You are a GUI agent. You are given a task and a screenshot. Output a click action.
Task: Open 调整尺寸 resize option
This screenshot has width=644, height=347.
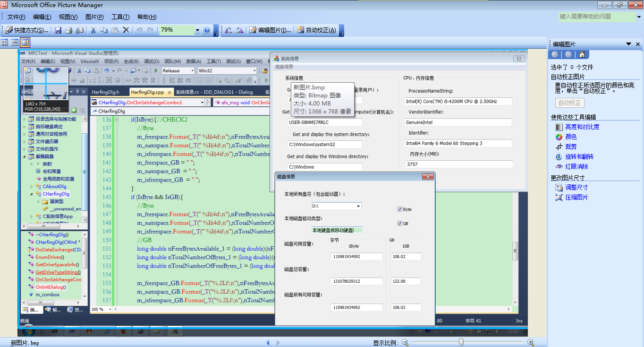tap(572, 187)
